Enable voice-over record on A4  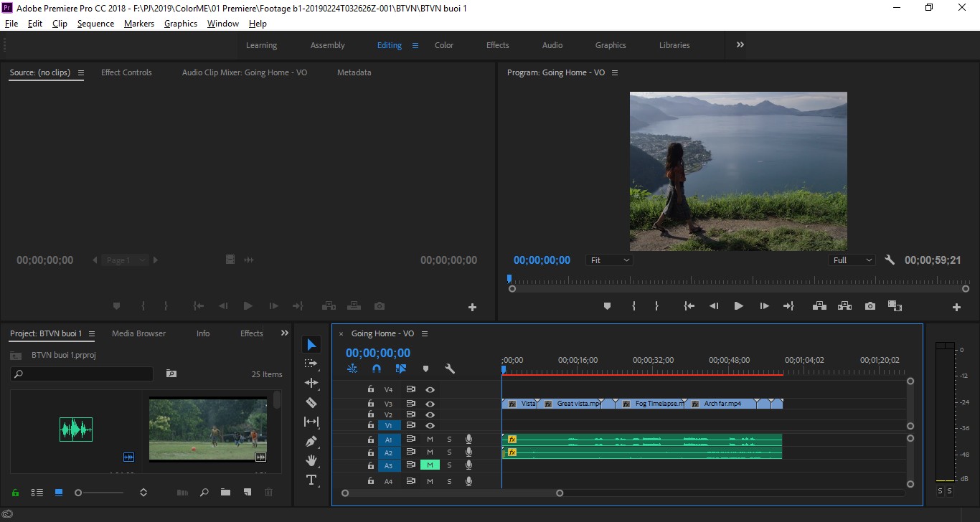point(468,481)
